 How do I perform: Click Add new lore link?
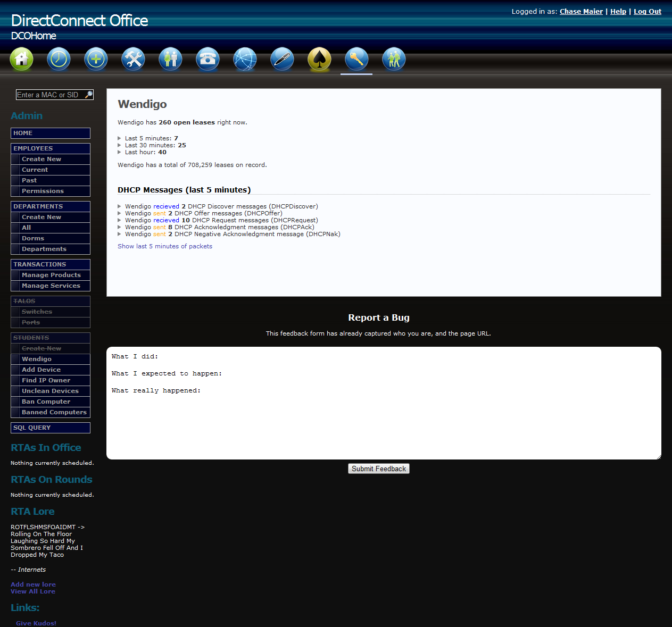coord(33,584)
